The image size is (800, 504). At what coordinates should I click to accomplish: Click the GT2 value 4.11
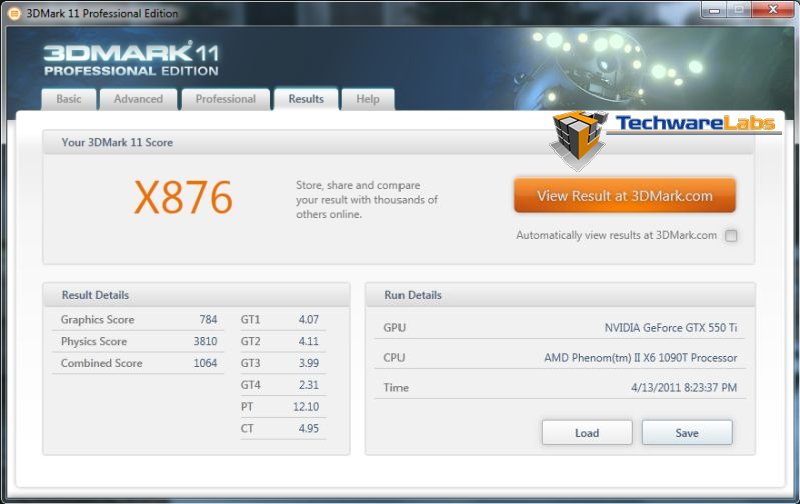click(309, 341)
